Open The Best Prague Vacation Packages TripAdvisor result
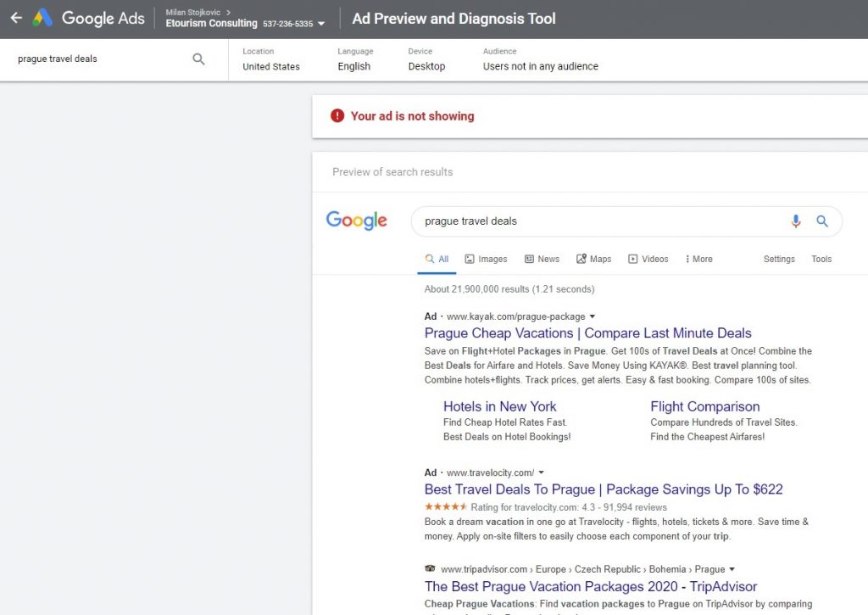This screenshot has width=868, height=615. tap(591, 586)
